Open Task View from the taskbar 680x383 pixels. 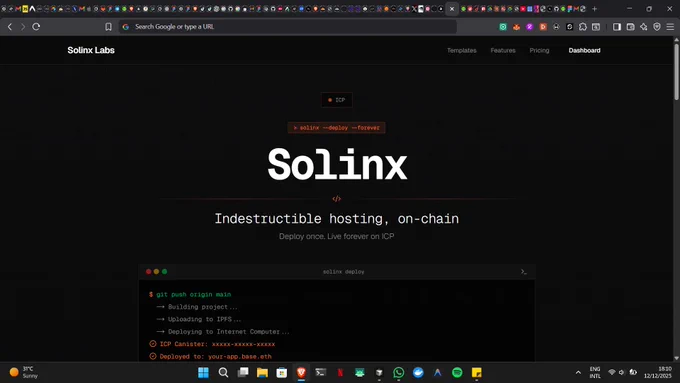click(243, 373)
